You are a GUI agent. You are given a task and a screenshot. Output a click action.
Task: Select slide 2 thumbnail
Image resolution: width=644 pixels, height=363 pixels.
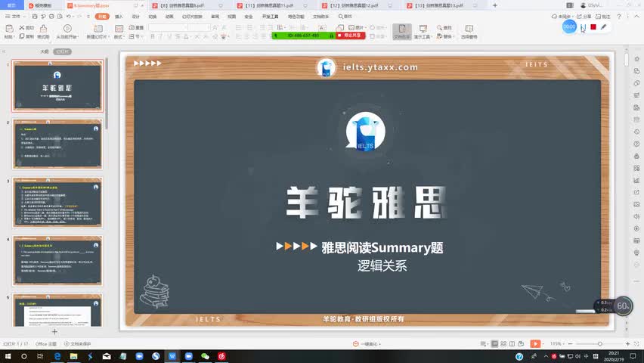57,144
